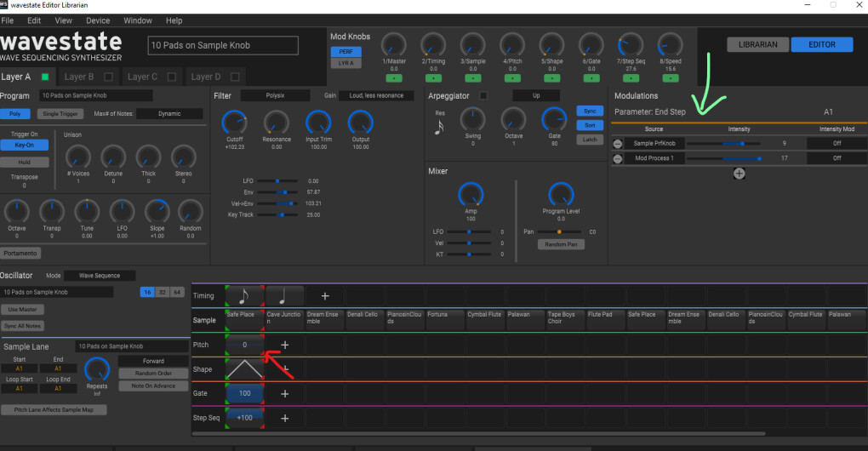Click the Portamento button
This screenshot has width=868, height=451.
coord(20,254)
